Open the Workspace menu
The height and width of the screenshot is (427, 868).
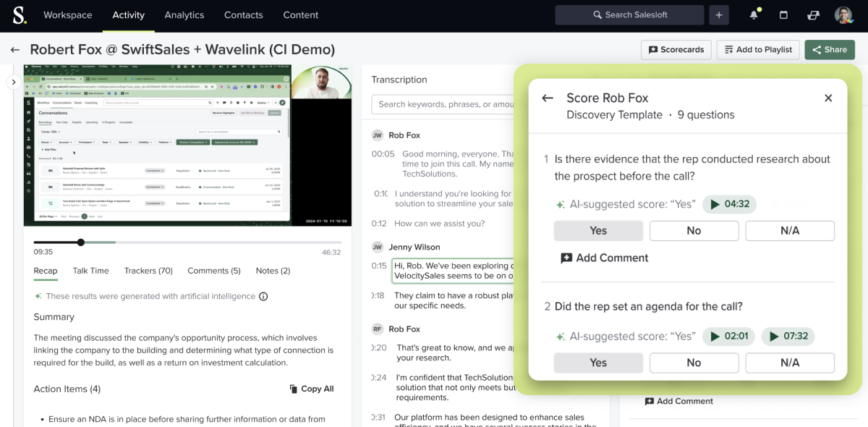pos(67,14)
